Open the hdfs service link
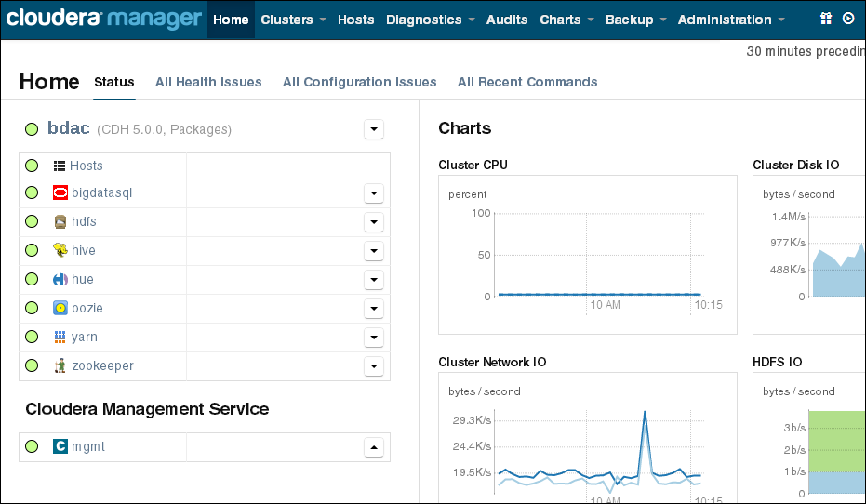The width and height of the screenshot is (866, 504). [84, 221]
